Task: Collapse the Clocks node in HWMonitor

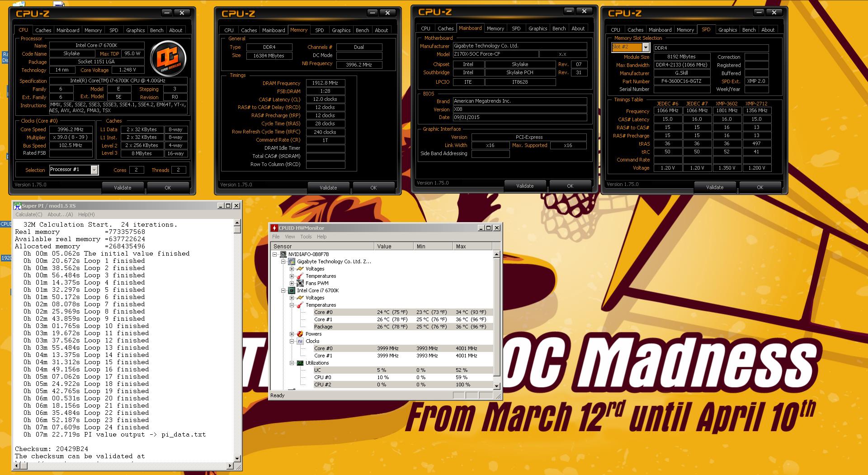Action: pyautogui.click(x=292, y=341)
